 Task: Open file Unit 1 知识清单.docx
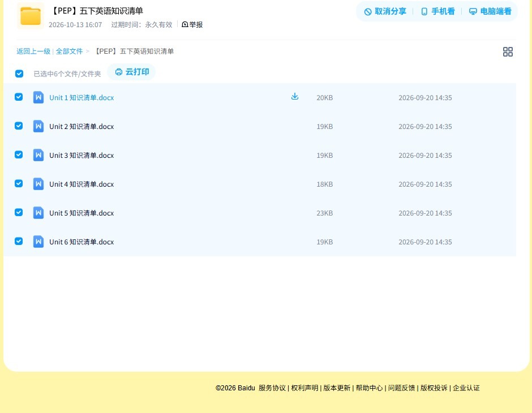81,98
